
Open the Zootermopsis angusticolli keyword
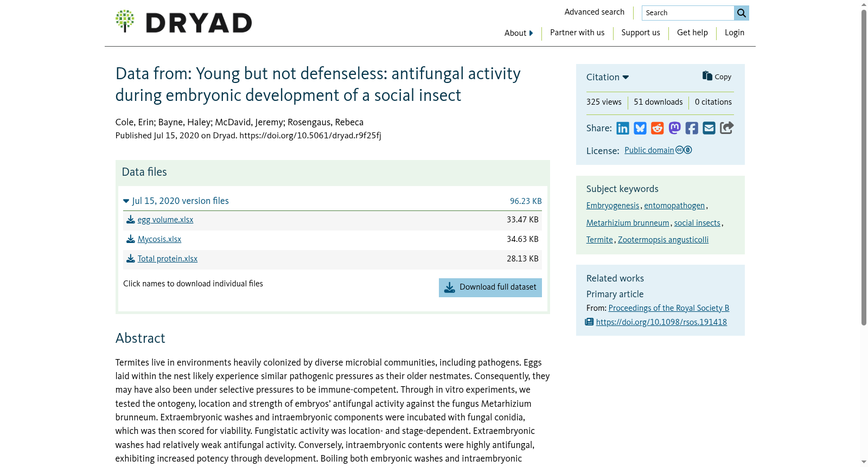[x=663, y=240]
